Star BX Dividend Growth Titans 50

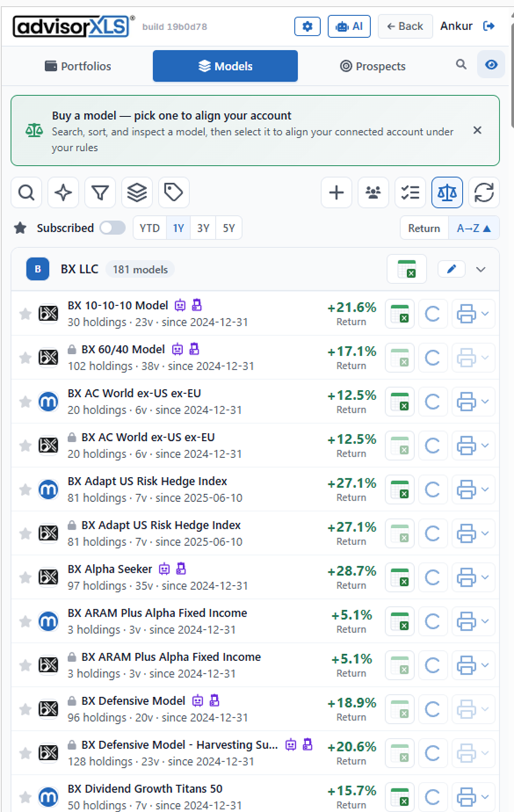pyautogui.click(x=25, y=797)
